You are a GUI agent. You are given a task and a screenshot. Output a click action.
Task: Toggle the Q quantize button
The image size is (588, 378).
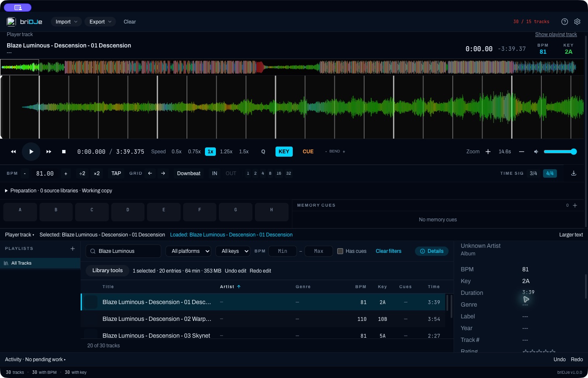coord(263,152)
